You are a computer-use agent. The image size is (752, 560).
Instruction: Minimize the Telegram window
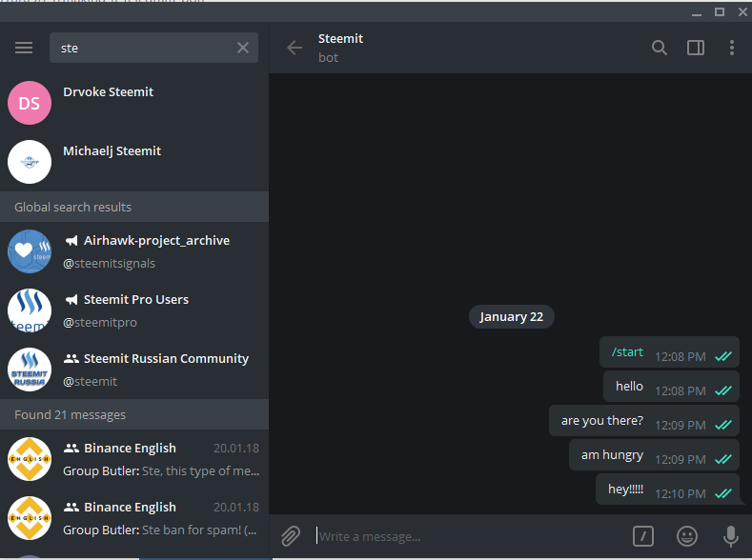(x=697, y=13)
